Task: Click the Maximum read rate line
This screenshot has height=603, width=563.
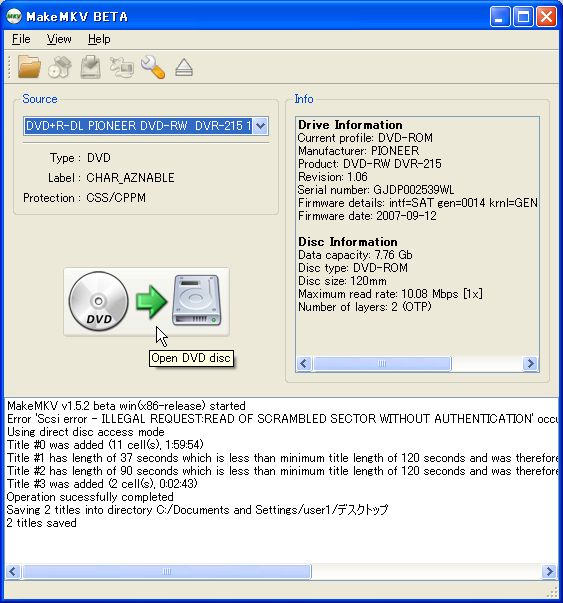Action: point(390,294)
